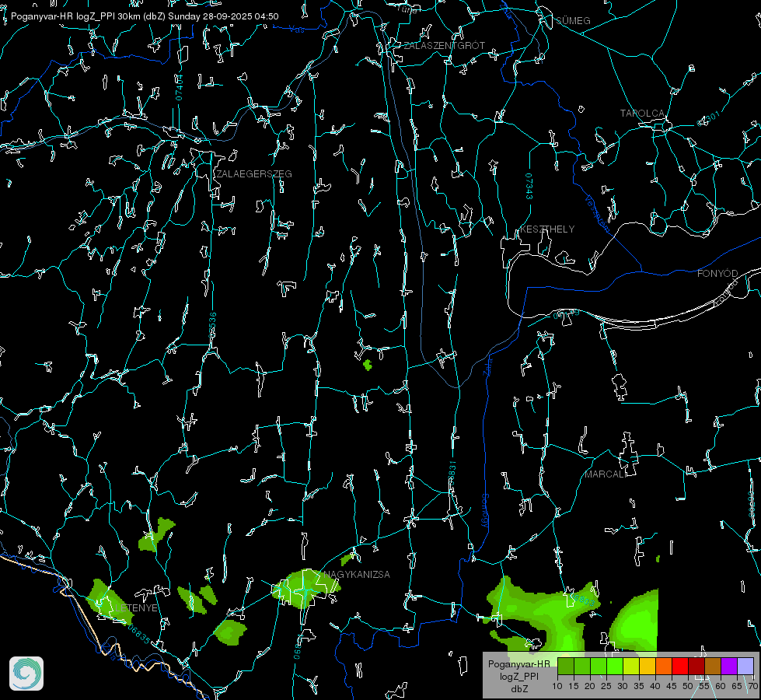Pick the yellow-green 30-35 dBZ swatch

(631, 666)
